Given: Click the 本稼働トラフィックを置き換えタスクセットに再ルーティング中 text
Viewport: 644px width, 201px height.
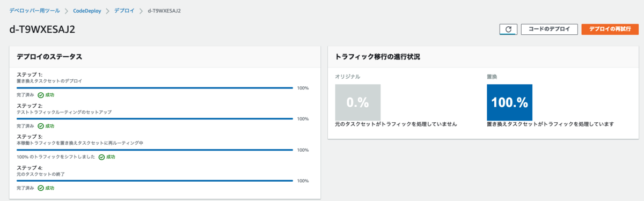Looking at the screenshot, I should 80,143.
